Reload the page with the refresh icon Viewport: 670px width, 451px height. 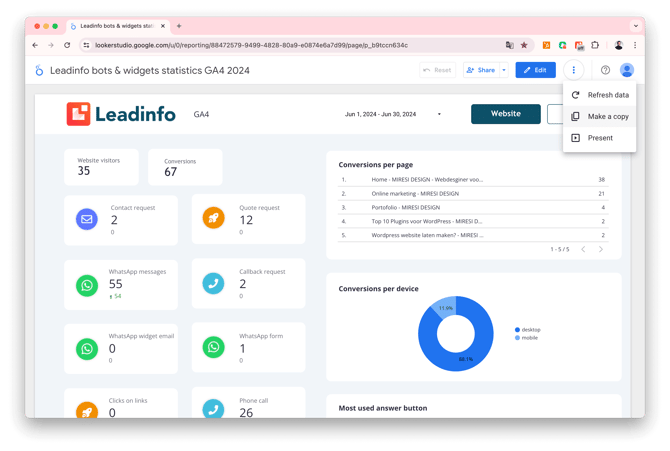point(67,45)
